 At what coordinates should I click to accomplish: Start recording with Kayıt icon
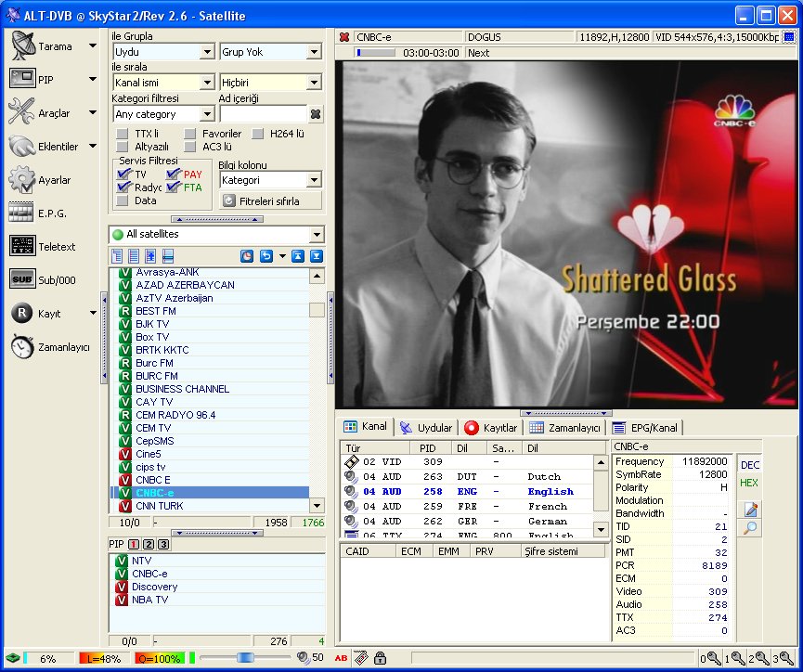pos(22,313)
